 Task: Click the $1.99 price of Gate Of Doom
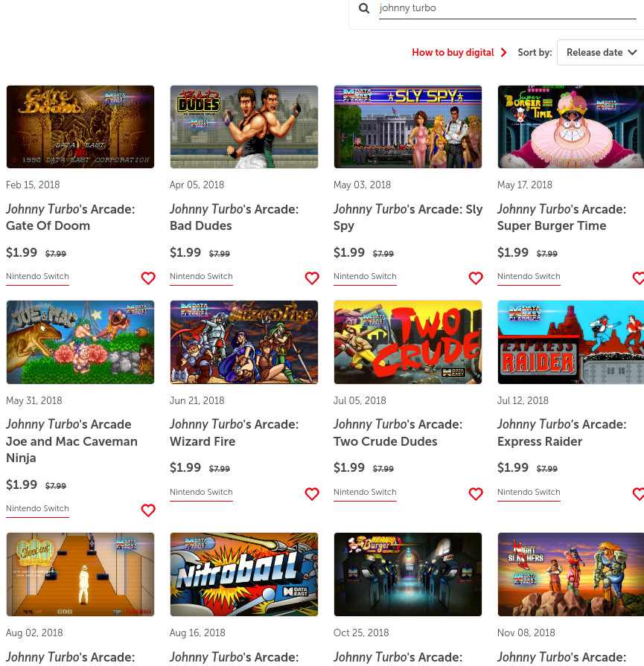pyautogui.click(x=22, y=253)
